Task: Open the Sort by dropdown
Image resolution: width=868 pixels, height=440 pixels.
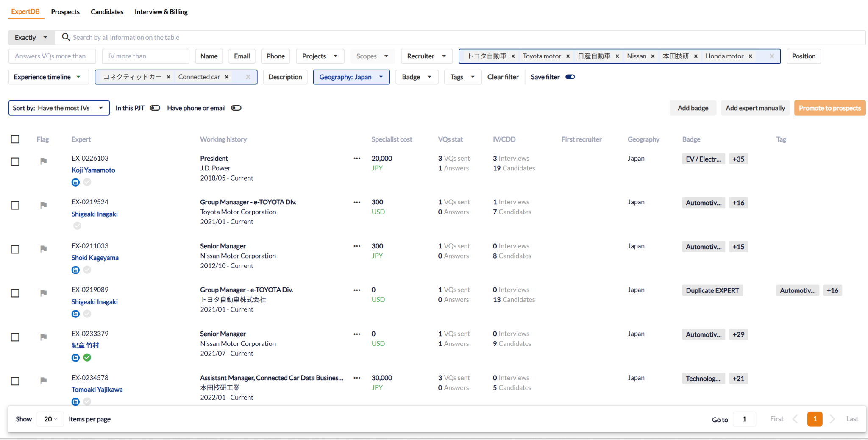Action: click(x=59, y=108)
